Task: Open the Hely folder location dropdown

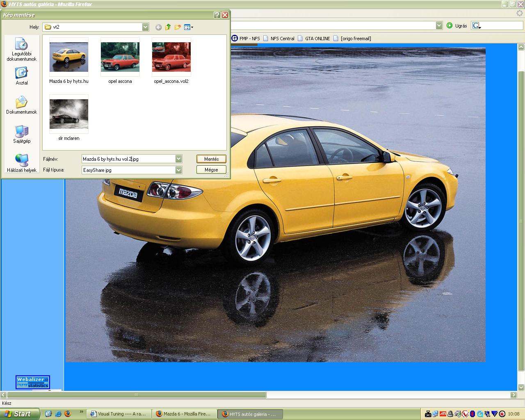Action: point(146,27)
